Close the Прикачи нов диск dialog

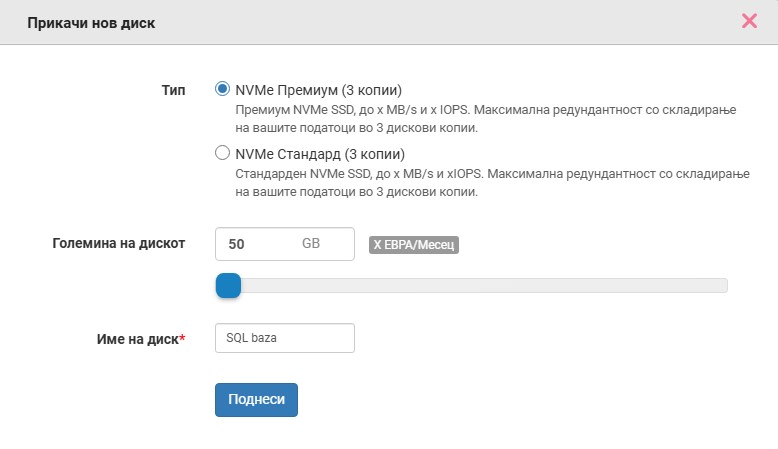tap(749, 21)
